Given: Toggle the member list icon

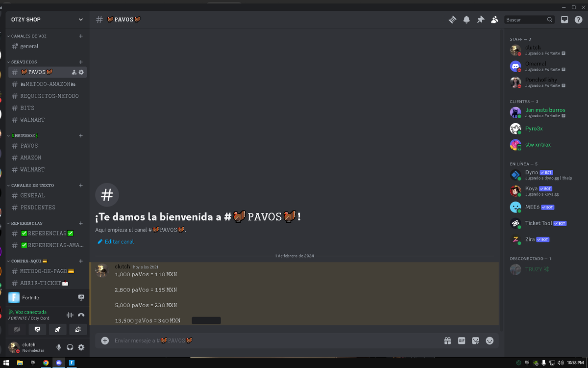Looking at the screenshot, I should (x=494, y=20).
